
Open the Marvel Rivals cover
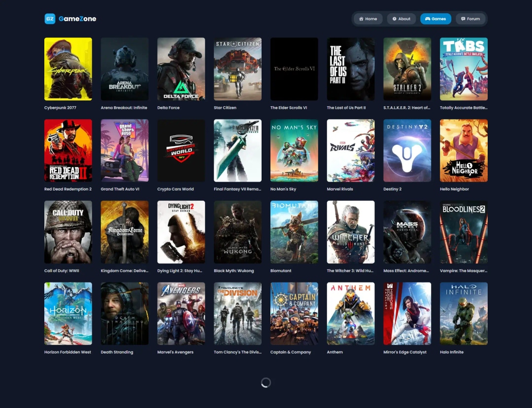point(351,151)
